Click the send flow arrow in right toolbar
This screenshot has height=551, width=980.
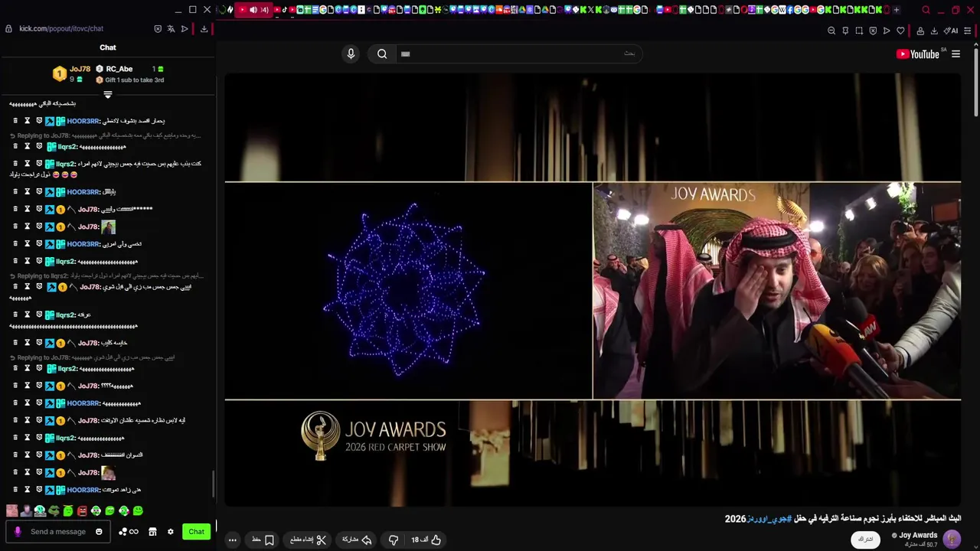pos(887,31)
